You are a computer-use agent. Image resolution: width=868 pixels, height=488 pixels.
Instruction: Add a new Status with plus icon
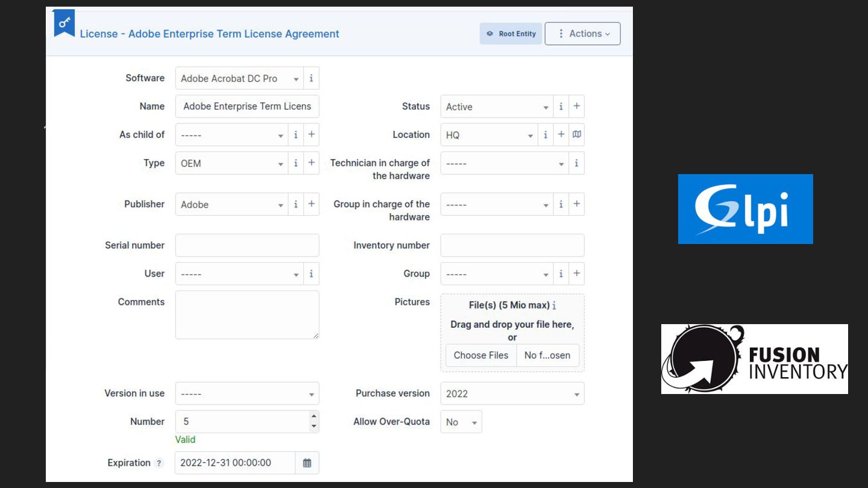click(576, 107)
